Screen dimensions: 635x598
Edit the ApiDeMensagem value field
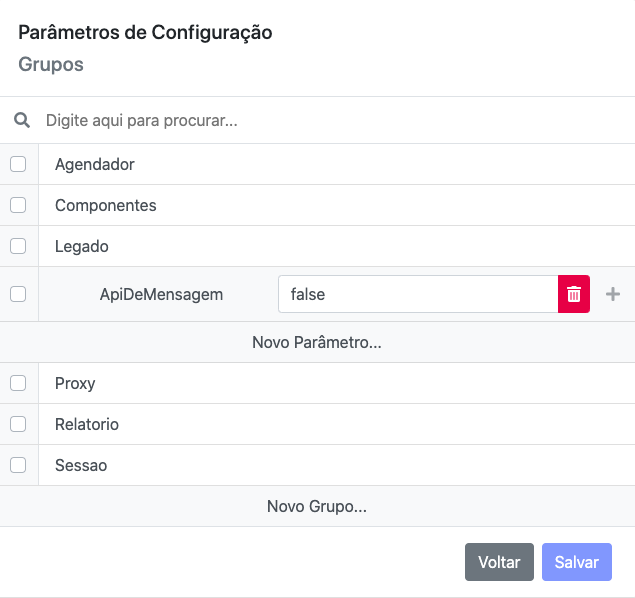pyautogui.click(x=417, y=294)
